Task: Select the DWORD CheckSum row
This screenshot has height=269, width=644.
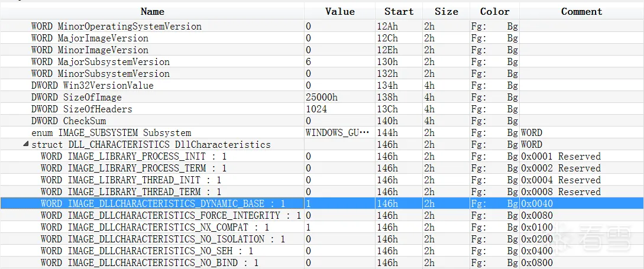Action: pyautogui.click(x=69, y=121)
